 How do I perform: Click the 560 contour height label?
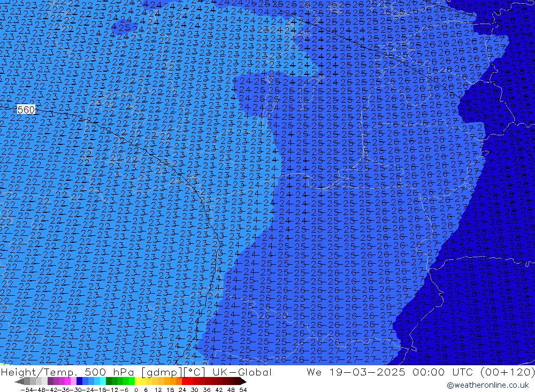coord(26,110)
